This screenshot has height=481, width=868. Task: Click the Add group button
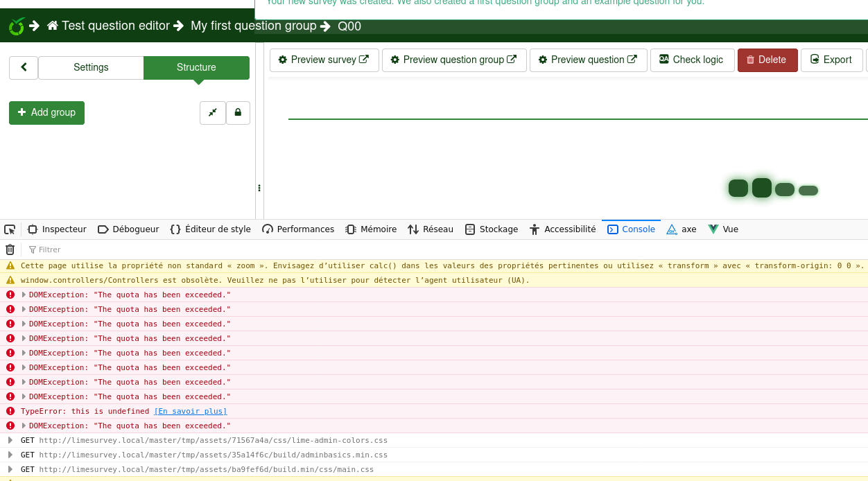(x=46, y=113)
